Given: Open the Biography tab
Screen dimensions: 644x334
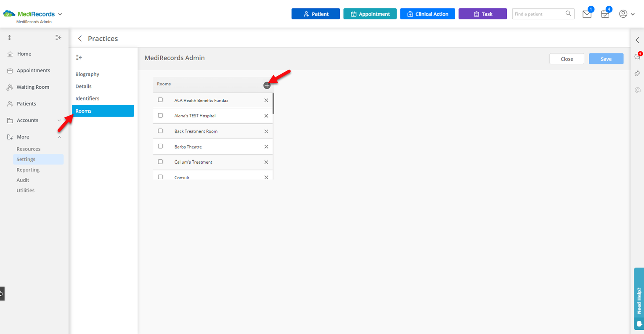Looking at the screenshot, I should coord(87,74).
